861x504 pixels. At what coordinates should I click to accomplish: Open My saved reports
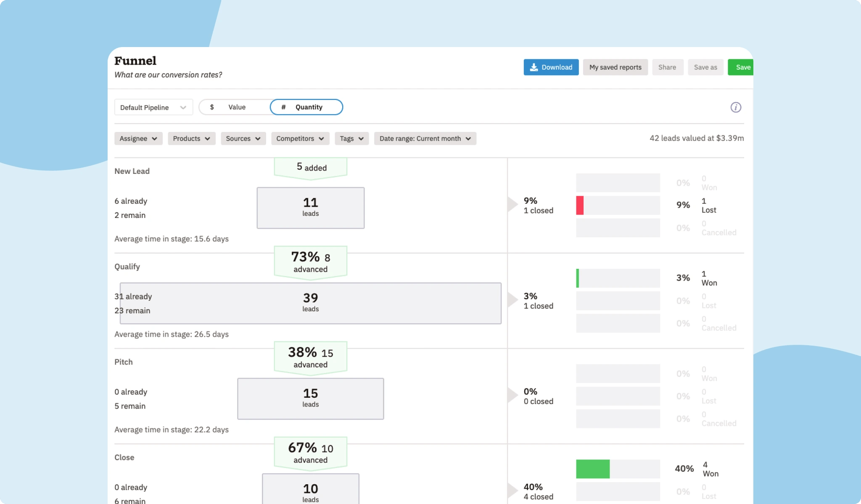(615, 67)
